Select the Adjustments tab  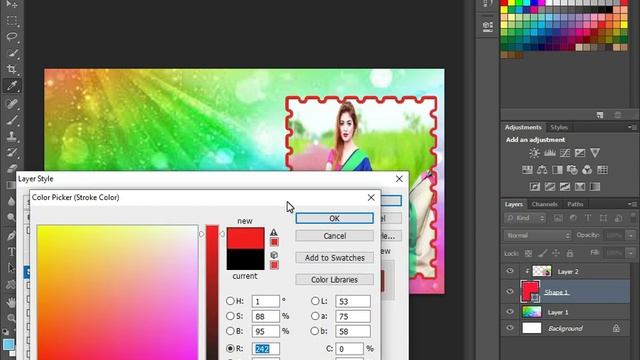(x=523, y=127)
